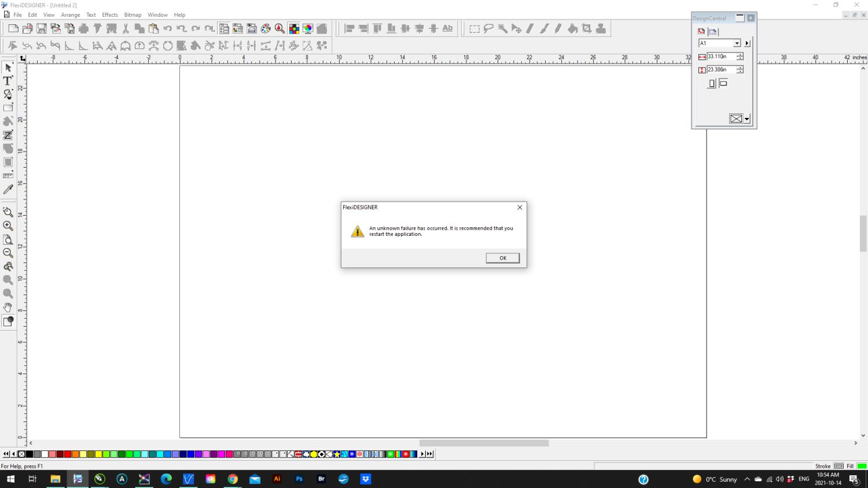Open the Effects menu

tap(110, 15)
